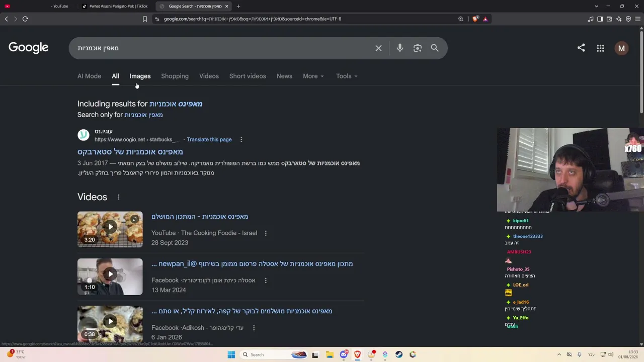Open the VPN shield icon

click(x=628, y=19)
